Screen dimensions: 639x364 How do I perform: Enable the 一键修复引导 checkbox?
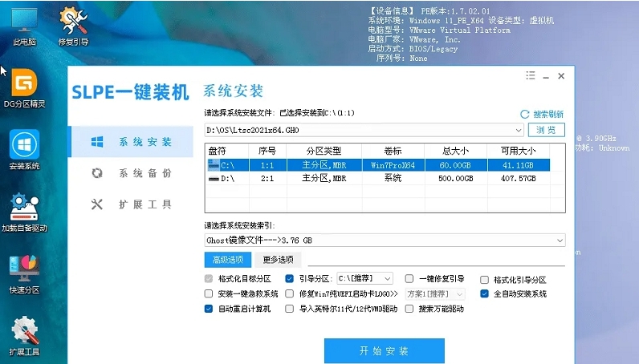pyautogui.click(x=409, y=278)
